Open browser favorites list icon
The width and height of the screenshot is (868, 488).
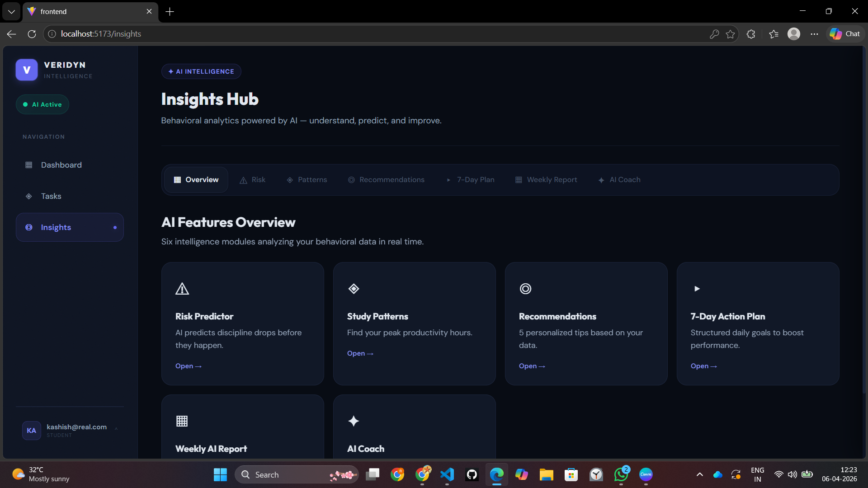[x=774, y=34]
